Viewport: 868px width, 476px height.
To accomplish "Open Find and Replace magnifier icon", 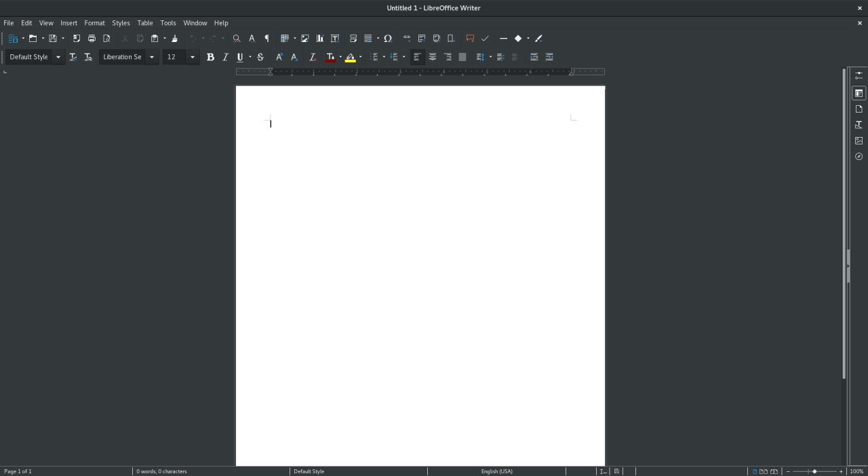I will (237, 39).
